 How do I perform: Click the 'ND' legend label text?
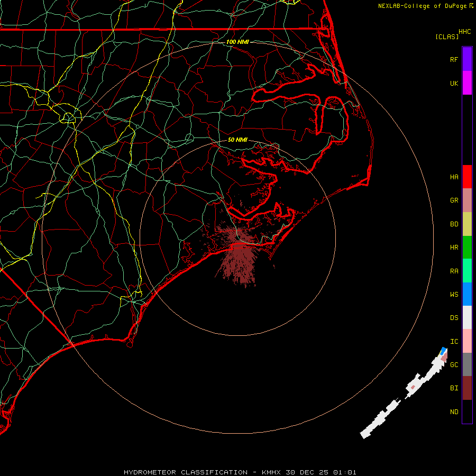point(454,412)
